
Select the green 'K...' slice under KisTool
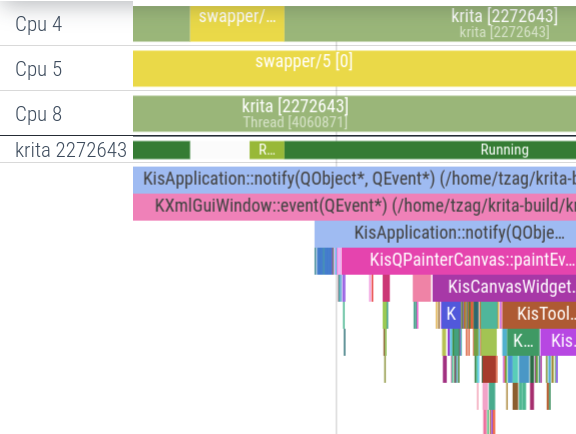point(523,342)
